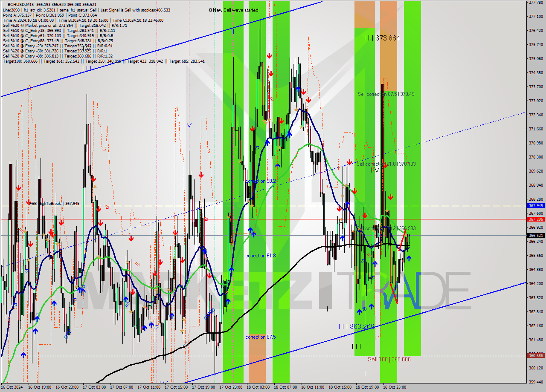Click 376.420 on the price axis

(x=536, y=30)
